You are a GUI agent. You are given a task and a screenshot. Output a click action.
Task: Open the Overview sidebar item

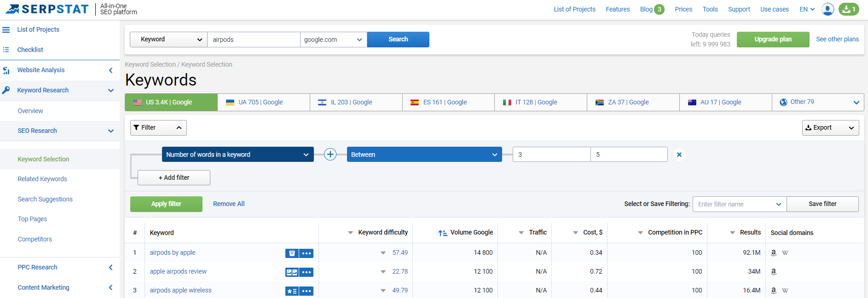[x=30, y=111]
